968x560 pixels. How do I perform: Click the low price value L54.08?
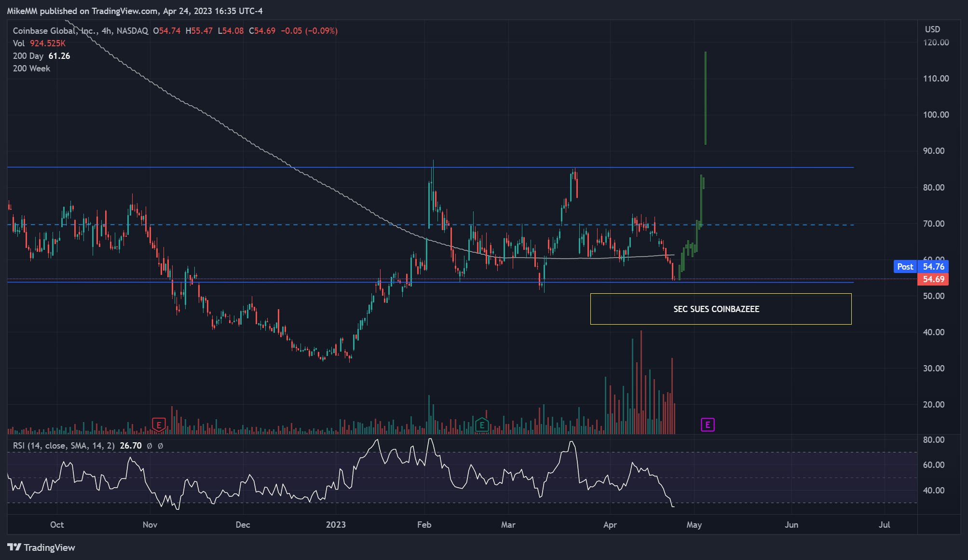[231, 31]
